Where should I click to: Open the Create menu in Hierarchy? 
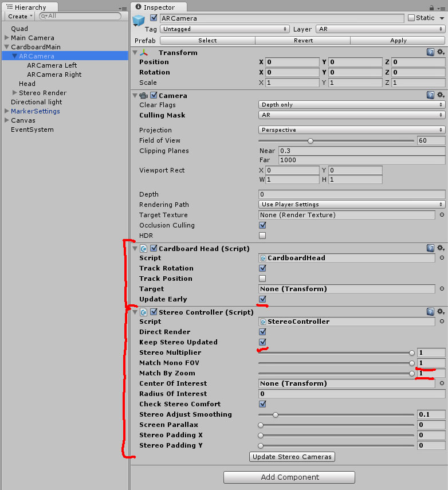(19, 16)
